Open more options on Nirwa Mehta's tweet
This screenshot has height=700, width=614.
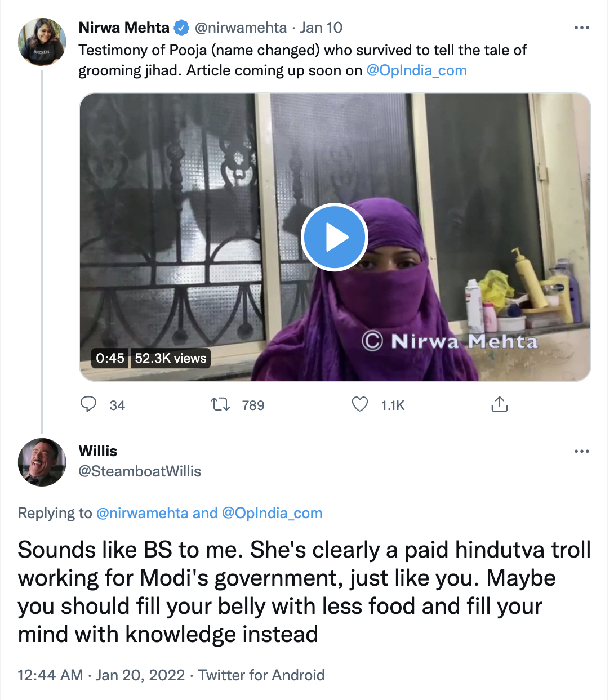[581, 28]
